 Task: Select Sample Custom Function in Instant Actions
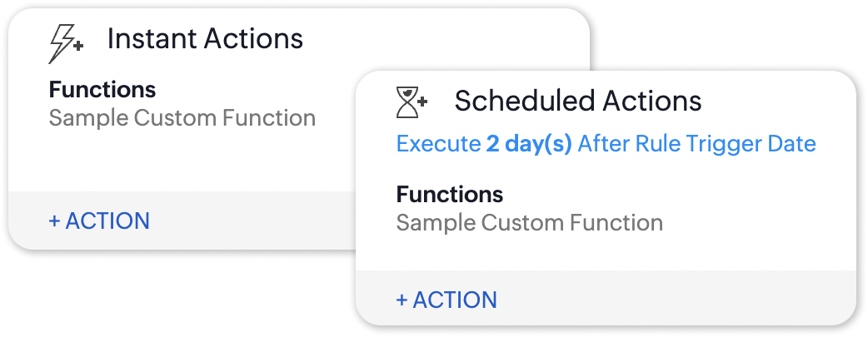coord(182,117)
